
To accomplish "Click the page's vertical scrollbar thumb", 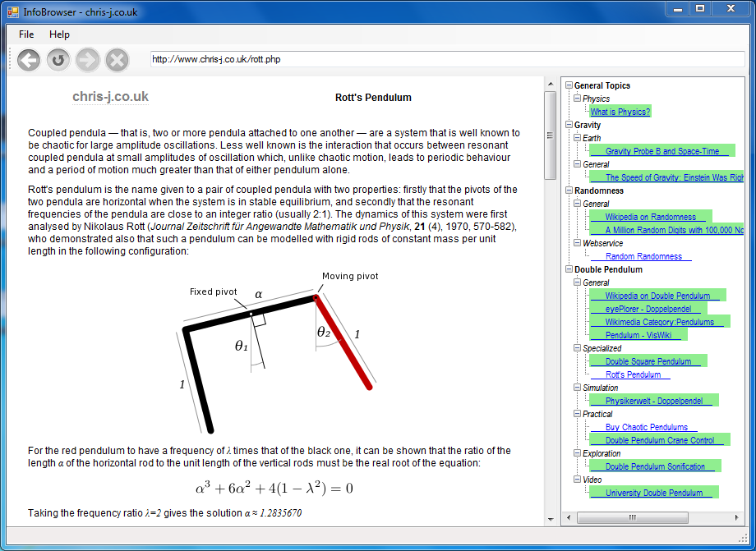I will (x=551, y=135).
